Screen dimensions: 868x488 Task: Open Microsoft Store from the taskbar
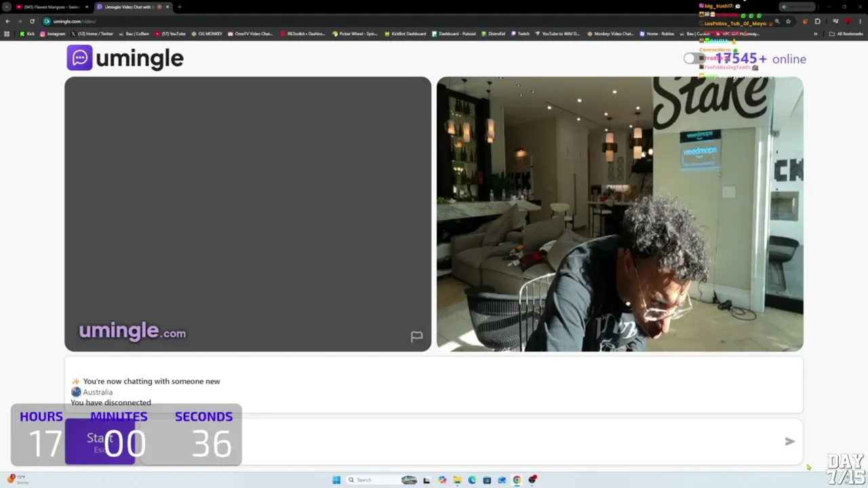pos(487,480)
